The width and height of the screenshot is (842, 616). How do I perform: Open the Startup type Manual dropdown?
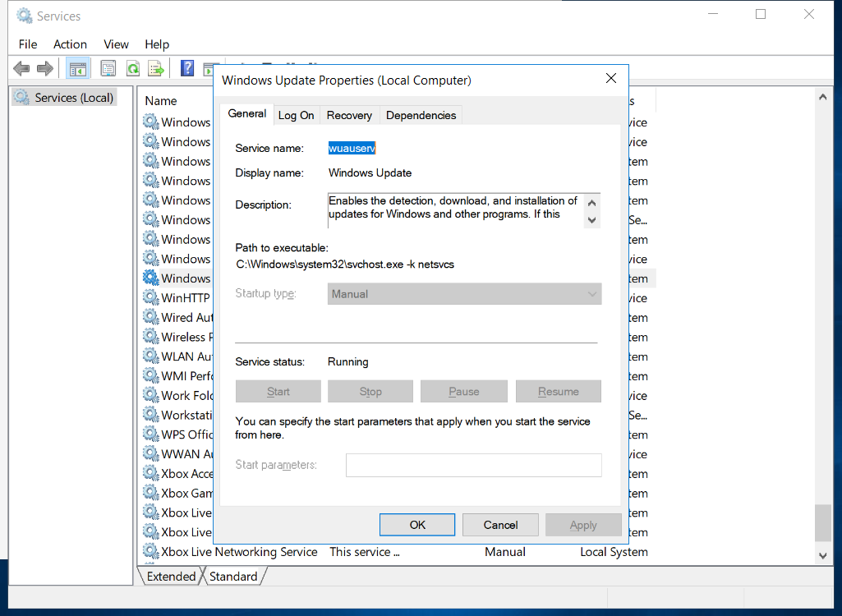(x=464, y=294)
